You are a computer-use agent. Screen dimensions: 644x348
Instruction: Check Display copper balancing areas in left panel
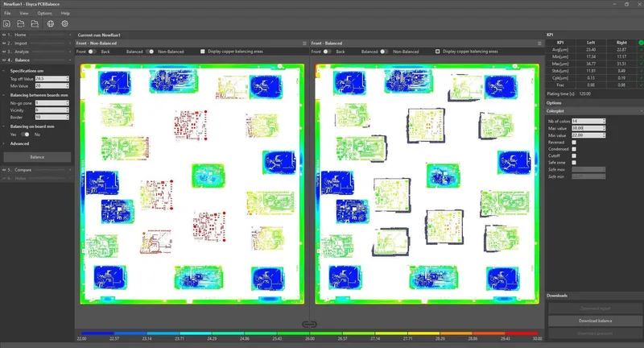(x=203, y=52)
